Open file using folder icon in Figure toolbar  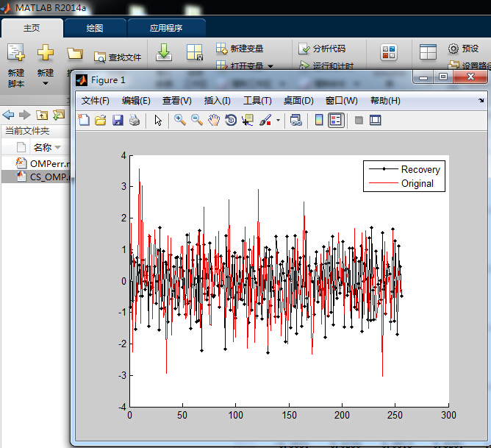point(101,121)
